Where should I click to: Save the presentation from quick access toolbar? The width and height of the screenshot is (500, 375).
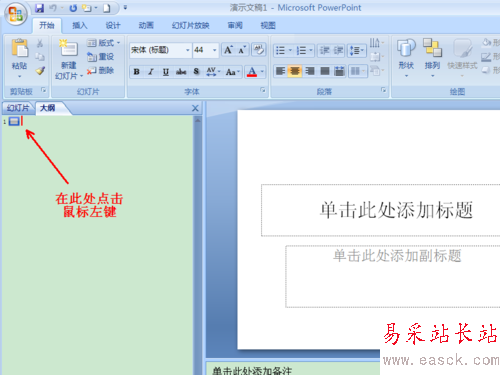tap(40, 8)
